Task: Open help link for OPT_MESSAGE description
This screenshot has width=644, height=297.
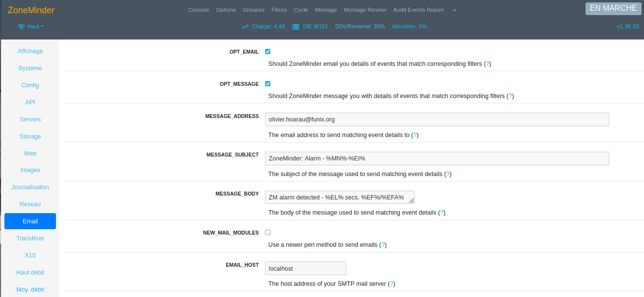Action: 511,96
